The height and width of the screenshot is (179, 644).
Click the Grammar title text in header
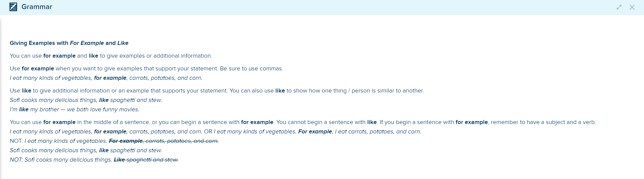pos(37,7)
